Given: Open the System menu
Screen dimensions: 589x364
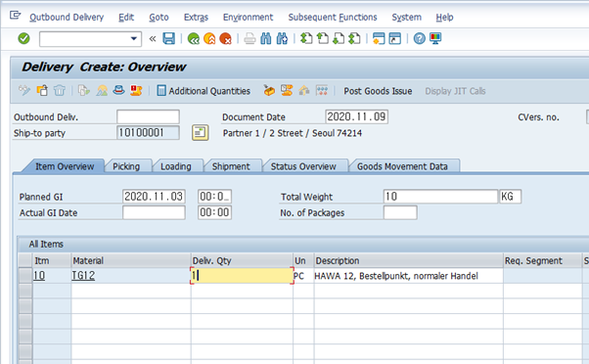Looking at the screenshot, I should pos(406,18).
